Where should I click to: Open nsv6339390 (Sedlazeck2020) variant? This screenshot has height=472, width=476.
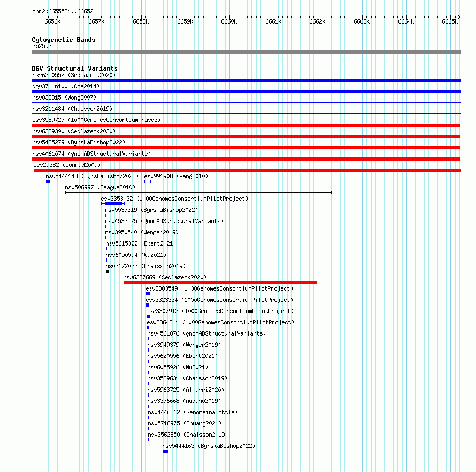point(74,131)
